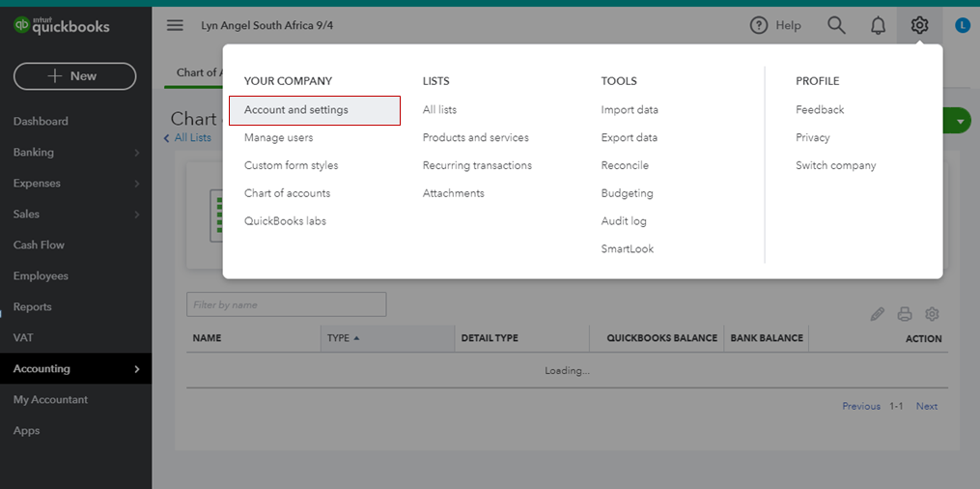Viewport: 980px width, 489px height.
Task: Open QuickBooks labs
Action: click(x=285, y=221)
